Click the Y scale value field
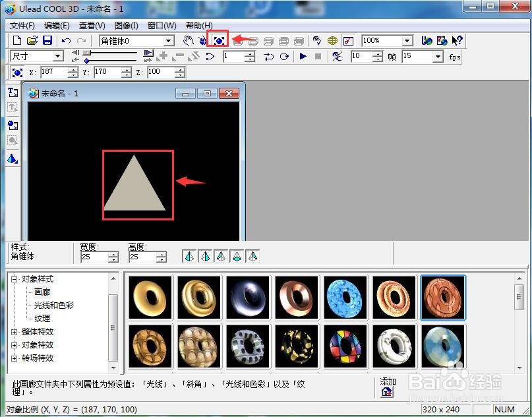532x417 pixels. [107, 72]
